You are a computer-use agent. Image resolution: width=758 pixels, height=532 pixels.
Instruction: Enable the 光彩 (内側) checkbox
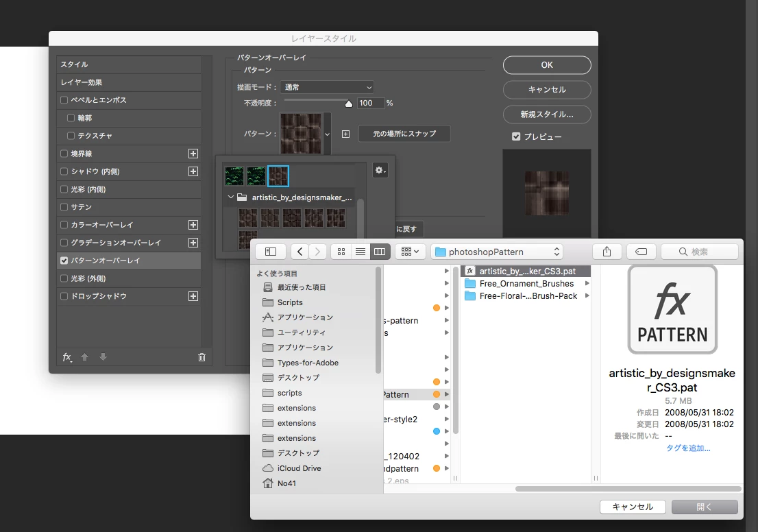(64, 189)
